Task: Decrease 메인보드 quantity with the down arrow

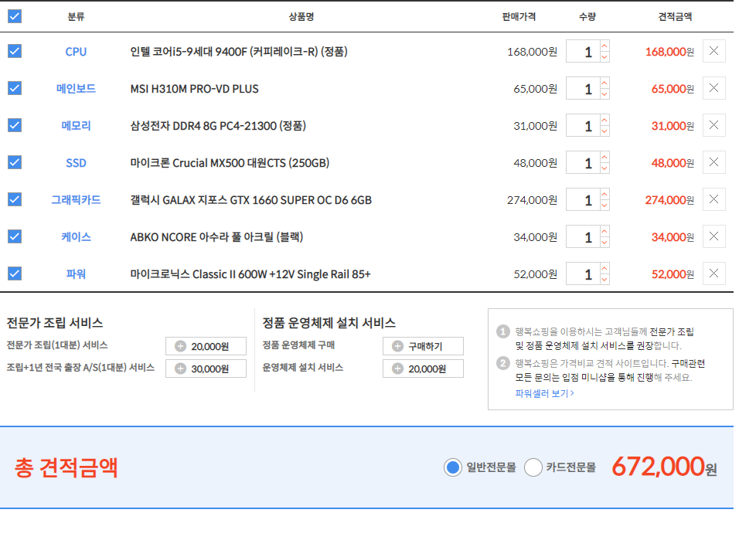Action: click(604, 94)
